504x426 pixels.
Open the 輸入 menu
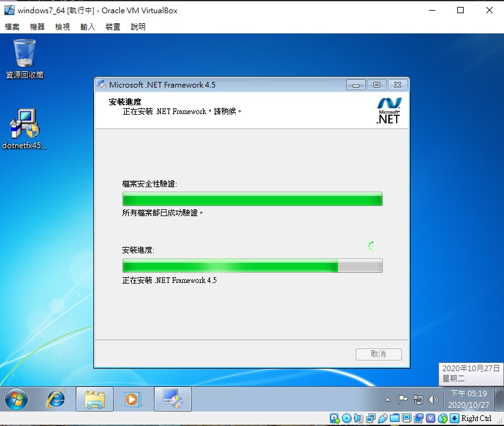coord(88,27)
